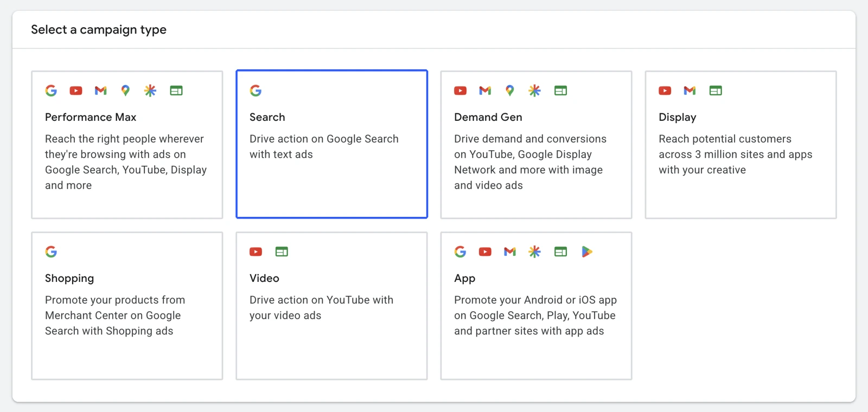
Task: Click the Google icon in Performance Max card
Action: coord(51,91)
